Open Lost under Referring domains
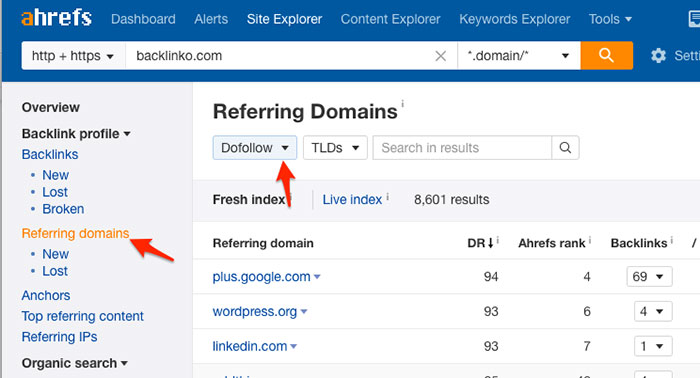Screen dimensions: 700x378 coord(55,271)
